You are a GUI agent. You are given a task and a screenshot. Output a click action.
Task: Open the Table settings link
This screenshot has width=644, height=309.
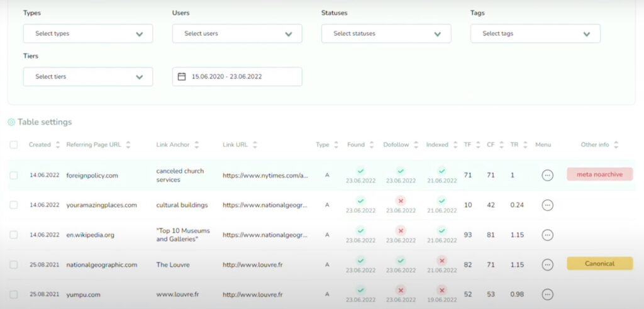click(45, 122)
